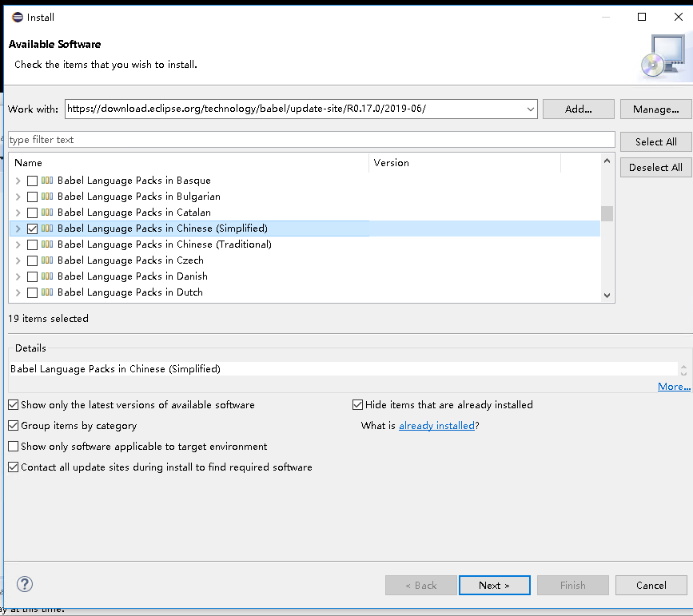The height and width of the screenshot is (616, 693).
Task: Click category icon for Chinese (Simplified) pack
Action: [x=47, y=229]
